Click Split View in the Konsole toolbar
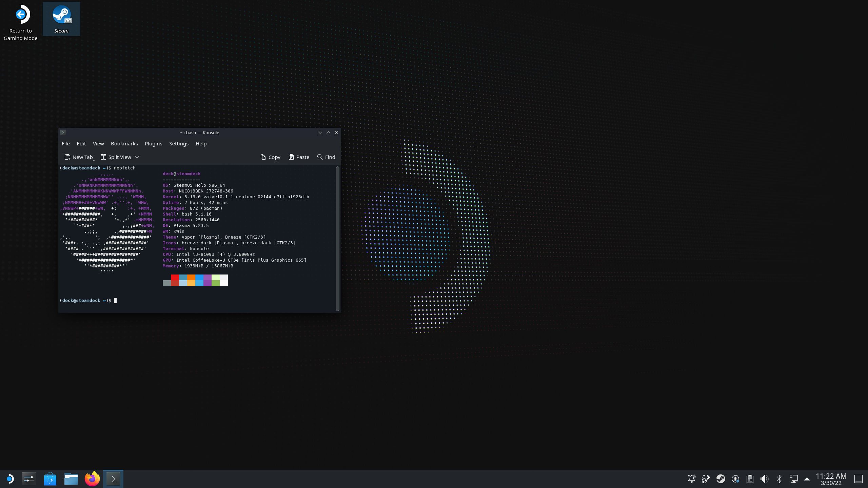Image resolution: width=868 pixels, height=488 pixels. pyautogui.click(x=116, y=157)
